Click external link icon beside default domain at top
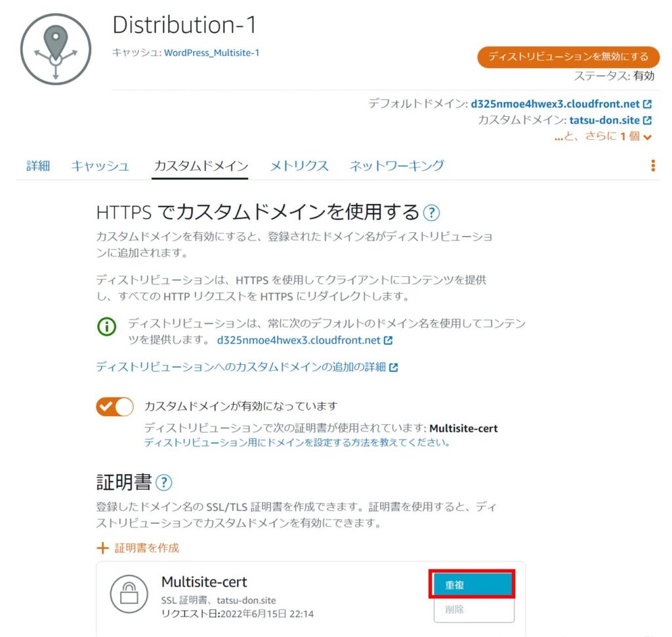 coord(648,104)
